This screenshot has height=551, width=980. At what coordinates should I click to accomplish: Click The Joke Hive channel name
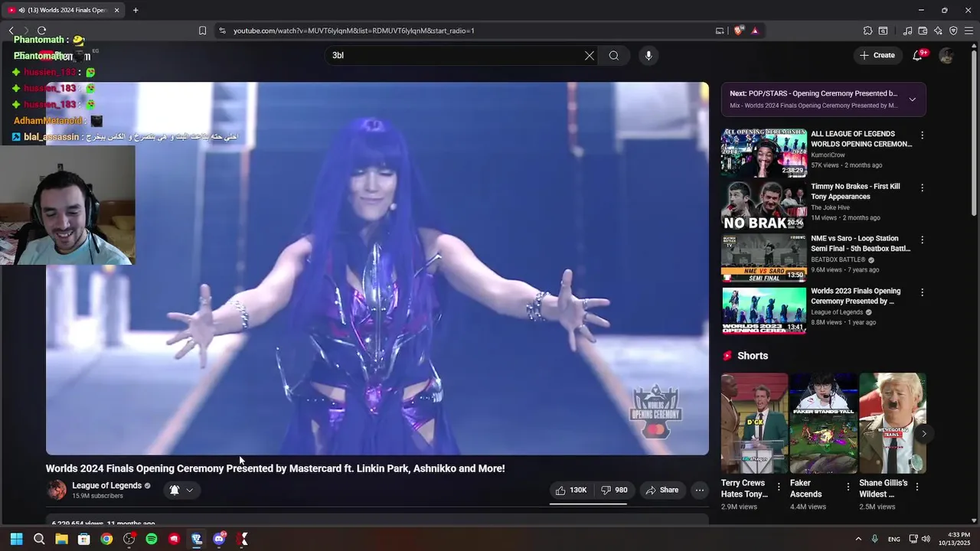click(x=830, y=207)
